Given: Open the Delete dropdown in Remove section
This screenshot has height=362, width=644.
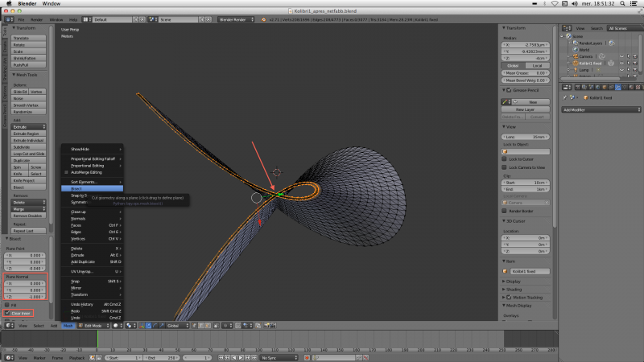Looking at the screenshot, I should (x=28, y=203).
